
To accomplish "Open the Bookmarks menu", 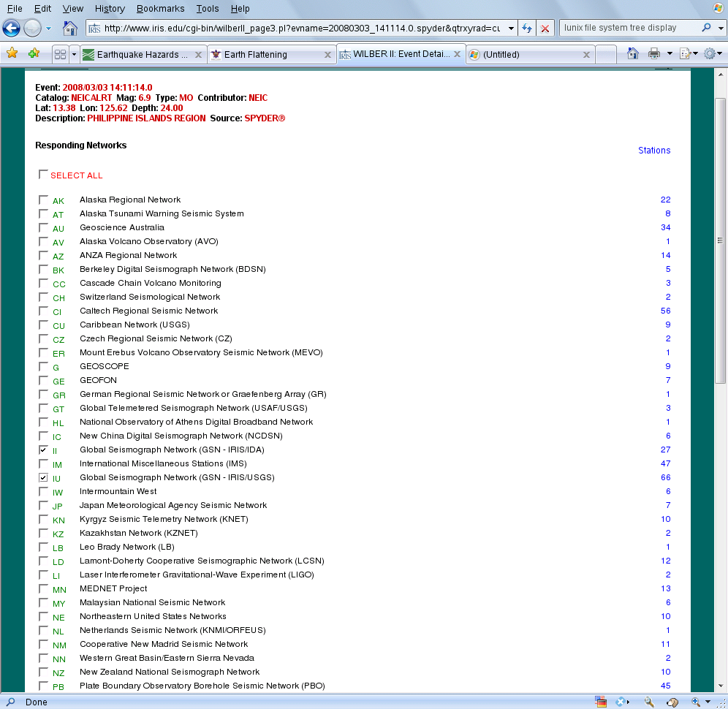I will 160,8.
